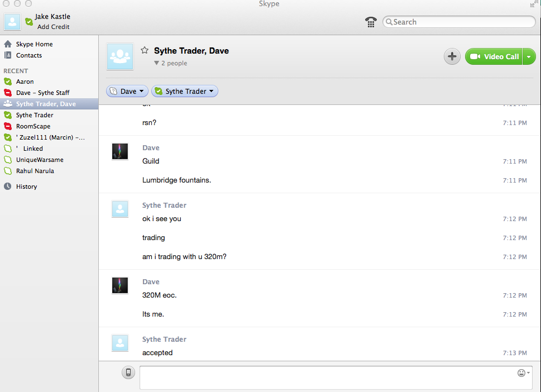Start a Video Call
The image size is (541, 392).
coord(494,56)
